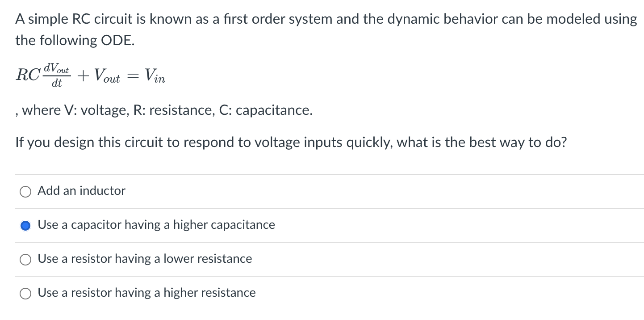Select 'Use a resistor having a higher resistance'

tap(25, 293)
